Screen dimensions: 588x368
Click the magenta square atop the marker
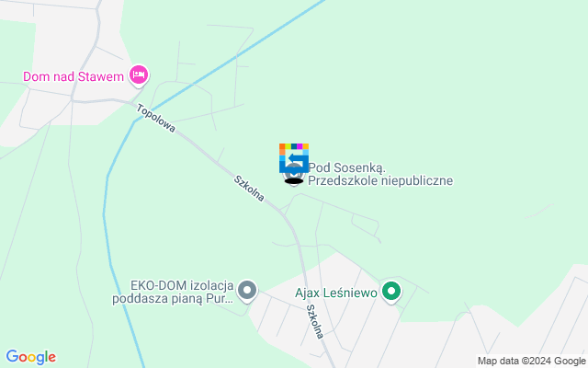(x=300, y=146)
